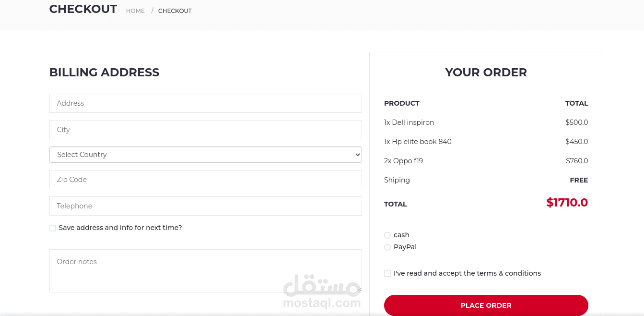Viewport: 644px width, 316px height.
Task: Click the red $1710.0 total amount
Action: click(x=567, y=203)
